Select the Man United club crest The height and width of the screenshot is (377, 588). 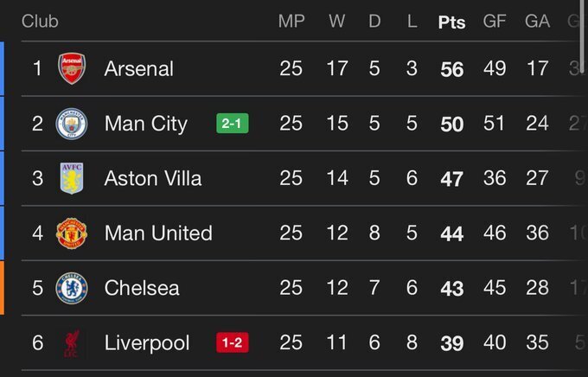coord(72,233)
